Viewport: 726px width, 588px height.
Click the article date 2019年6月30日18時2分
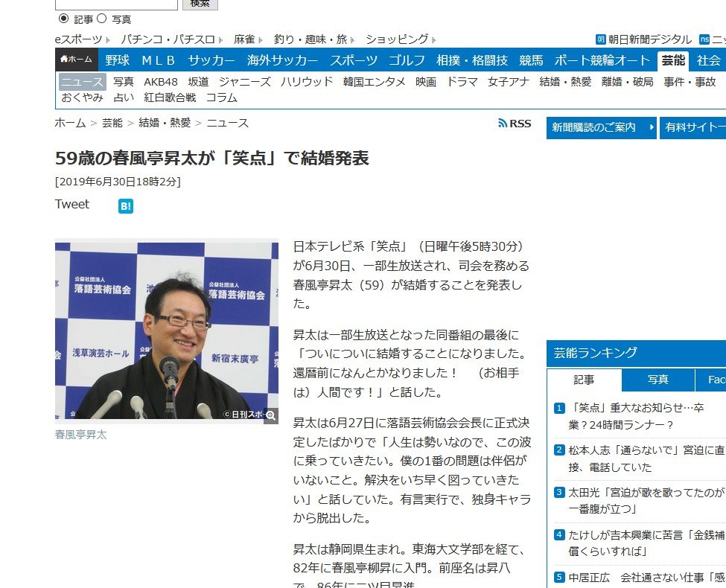point(118,182)
